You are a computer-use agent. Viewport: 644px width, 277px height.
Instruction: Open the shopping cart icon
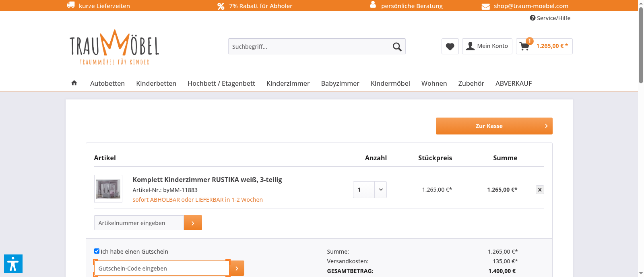coord(524,46)
